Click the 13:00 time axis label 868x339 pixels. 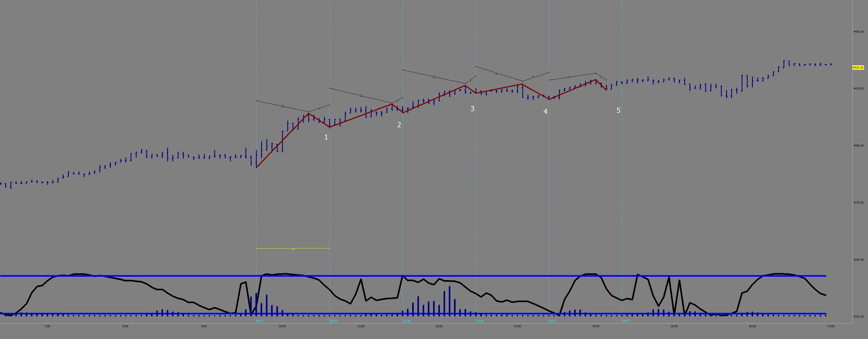[x=517, y=326]
